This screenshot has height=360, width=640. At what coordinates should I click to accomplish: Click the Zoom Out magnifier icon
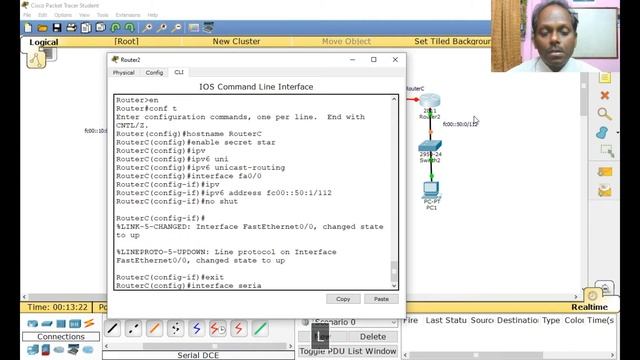coord(177,28)
